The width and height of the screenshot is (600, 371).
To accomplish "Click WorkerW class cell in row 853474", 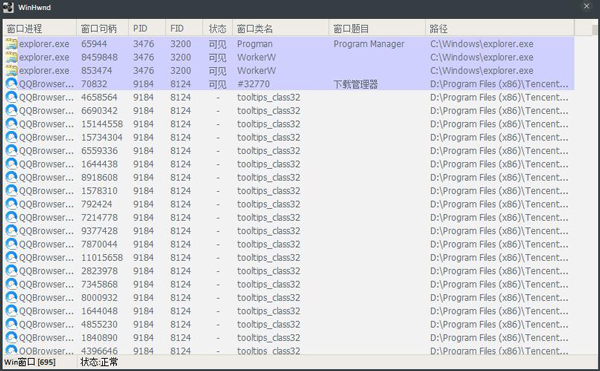I will [256, 70].
